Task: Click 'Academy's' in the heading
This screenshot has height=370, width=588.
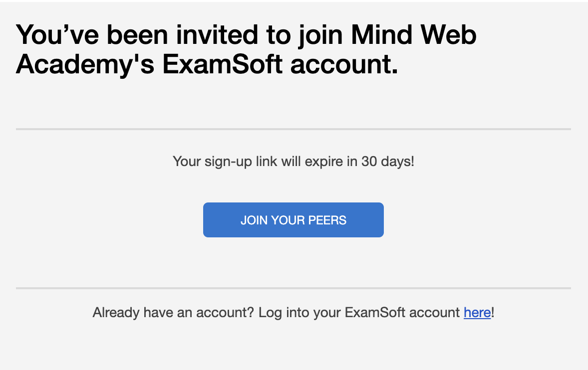Action: pos(85,64)
